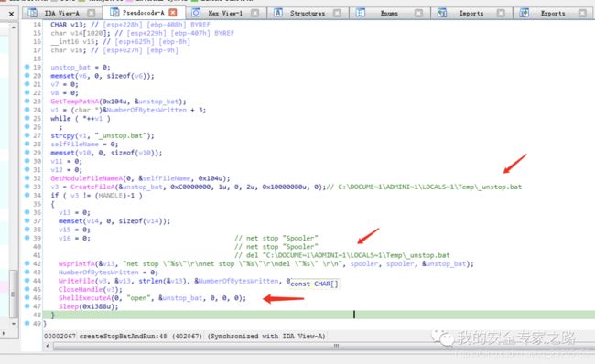Close the Structures tab
The height and width of the screenshot is (364, 595).
(337, 14)
